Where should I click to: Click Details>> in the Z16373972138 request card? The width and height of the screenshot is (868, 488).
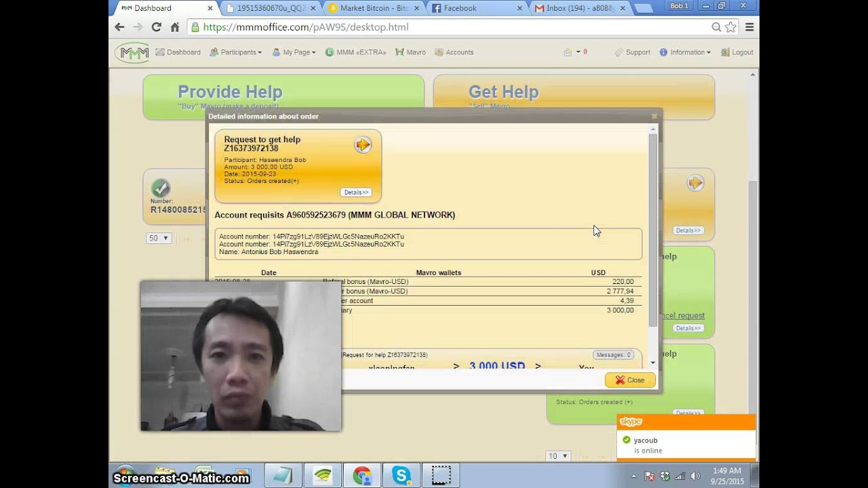(x=356, y=192)
